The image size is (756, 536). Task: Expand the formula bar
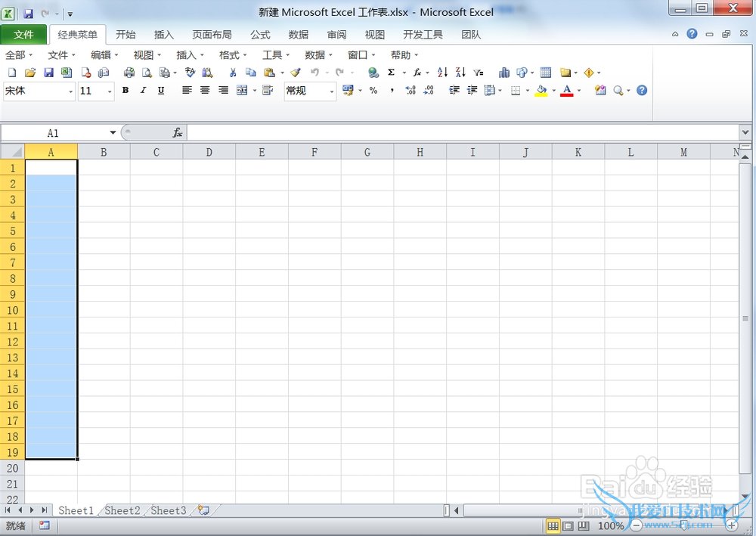[745, 132]
